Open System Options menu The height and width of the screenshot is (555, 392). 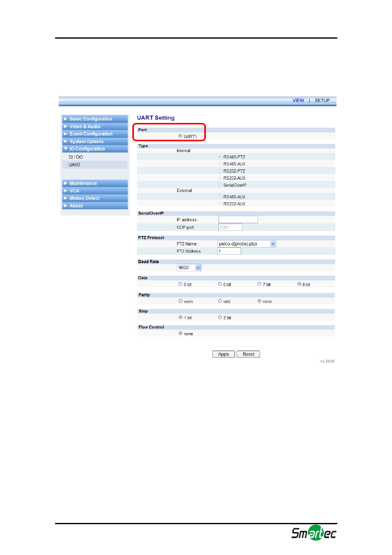(95, 141)
